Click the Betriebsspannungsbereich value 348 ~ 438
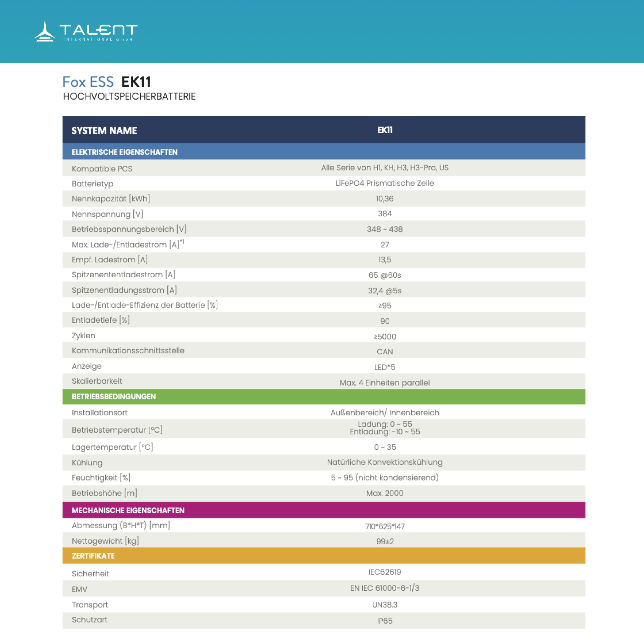644x644 pixels. 384,229
